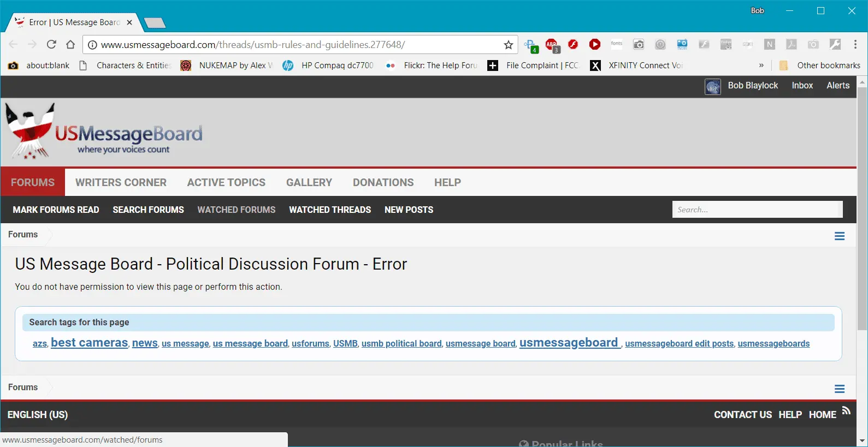The height and width of the screenshot is (447, 868).
Task: Click the blue camera extension icon
Action: coord(682,44)
